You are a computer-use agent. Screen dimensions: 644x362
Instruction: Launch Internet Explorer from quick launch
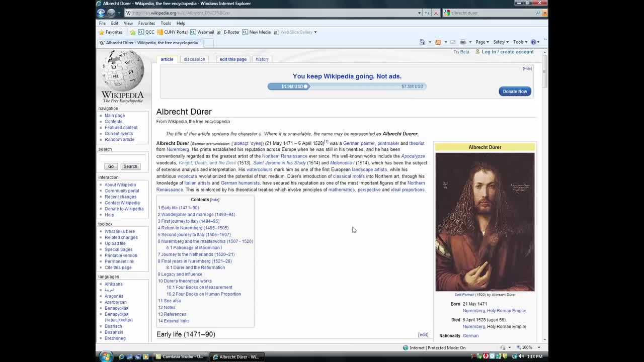pyautogui.click(x=121, y=357)
